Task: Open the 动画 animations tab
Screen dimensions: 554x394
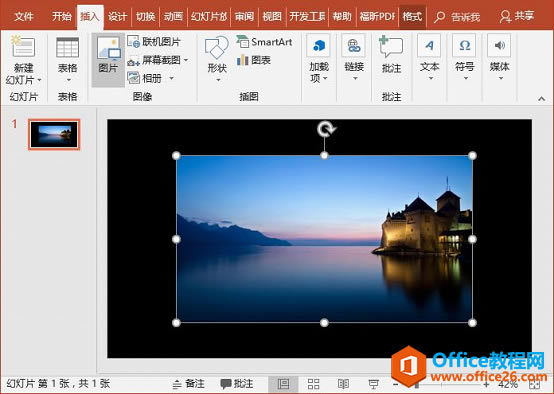Action: [173, 16]
